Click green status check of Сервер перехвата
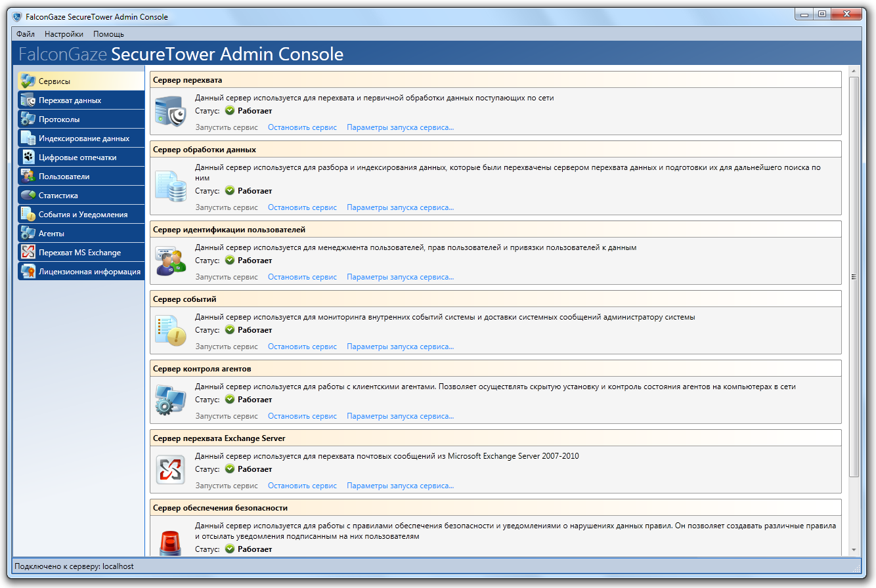Viewport: 876px width, 588px height. (x=230, y=111)
